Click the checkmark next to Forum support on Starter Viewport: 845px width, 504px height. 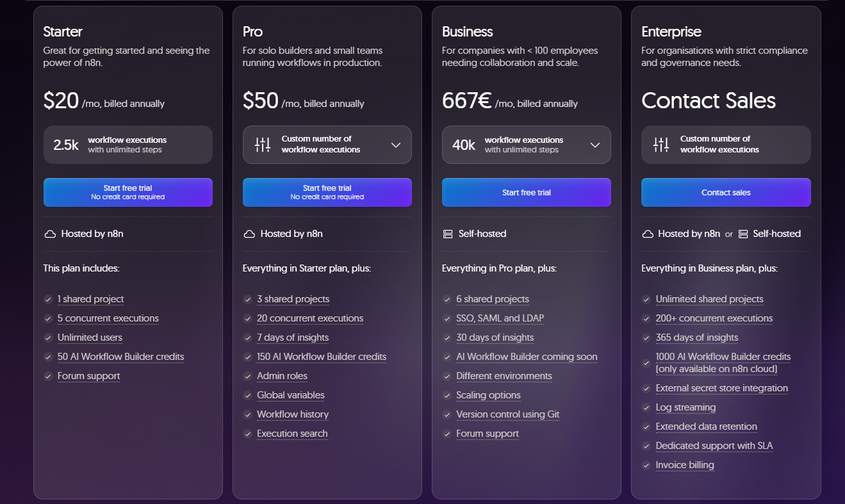(47, 376)
